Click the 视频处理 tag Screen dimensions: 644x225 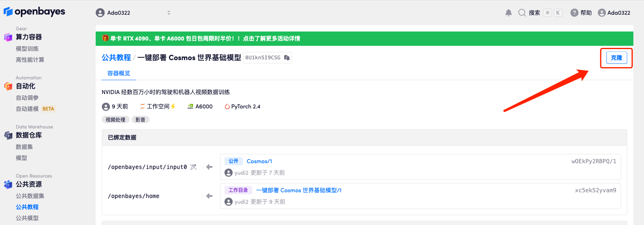click(115, 119)
